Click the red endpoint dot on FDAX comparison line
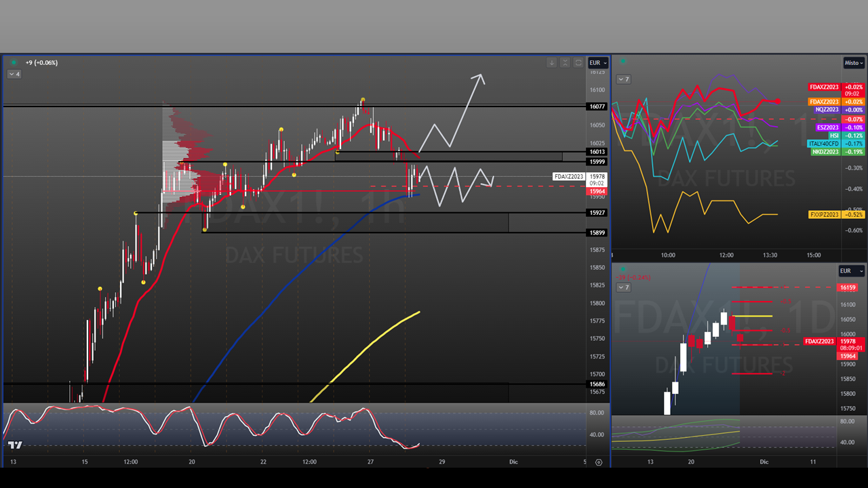This screenshot has height=488, width=868. 778,102
